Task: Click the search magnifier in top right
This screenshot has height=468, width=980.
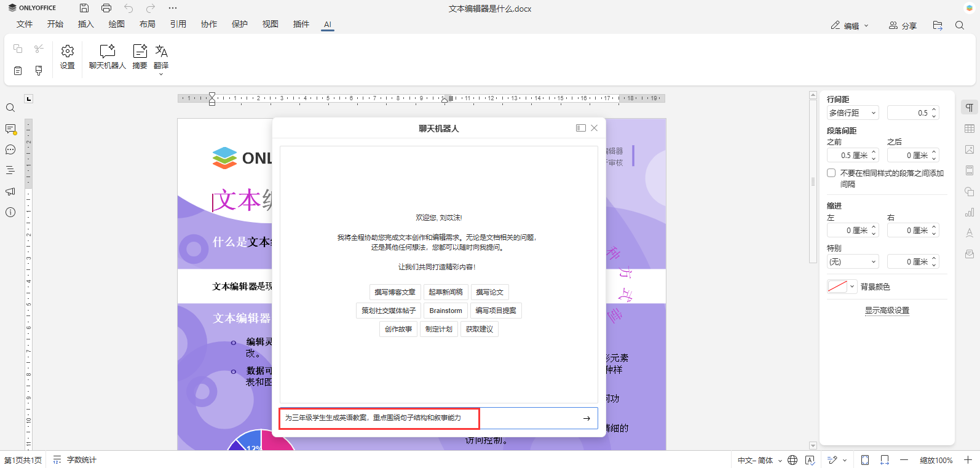Action: pos(960,25)
